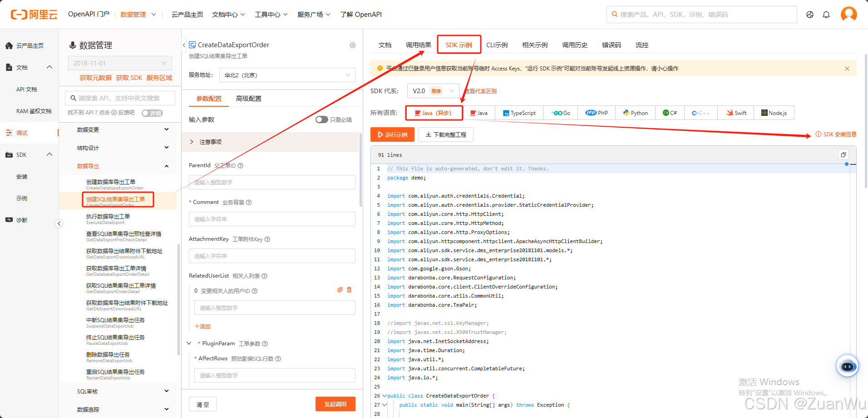Screen dimensions: 868x418
Task: Switch to the 调用结果 tab
Action: point(418,45)
